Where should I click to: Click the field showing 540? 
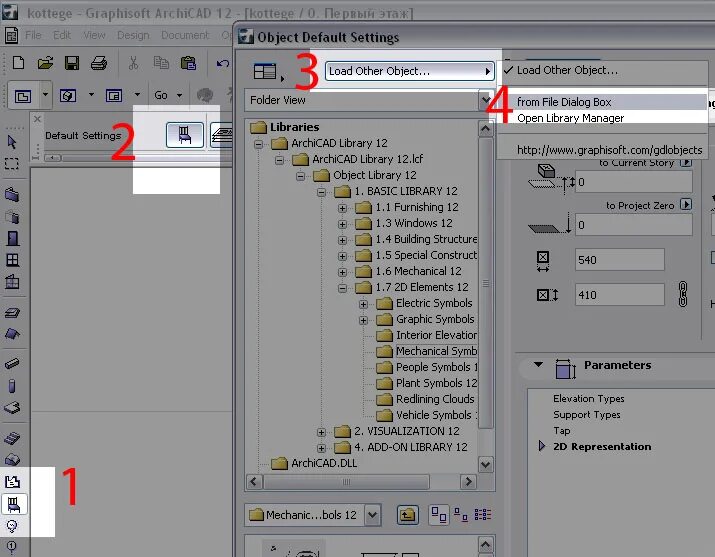pyautogui.click(x=619, y=260)
